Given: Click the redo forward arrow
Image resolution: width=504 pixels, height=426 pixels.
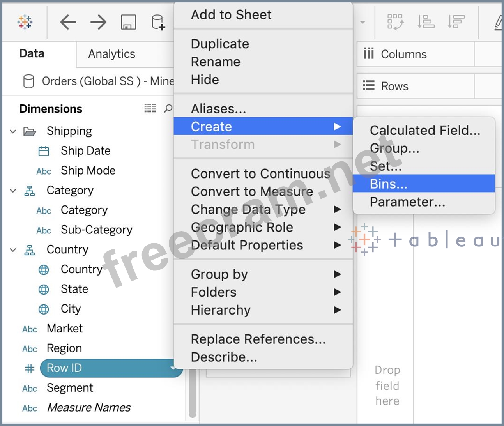Looking at the screenshot, I should (x=98, y=22).
